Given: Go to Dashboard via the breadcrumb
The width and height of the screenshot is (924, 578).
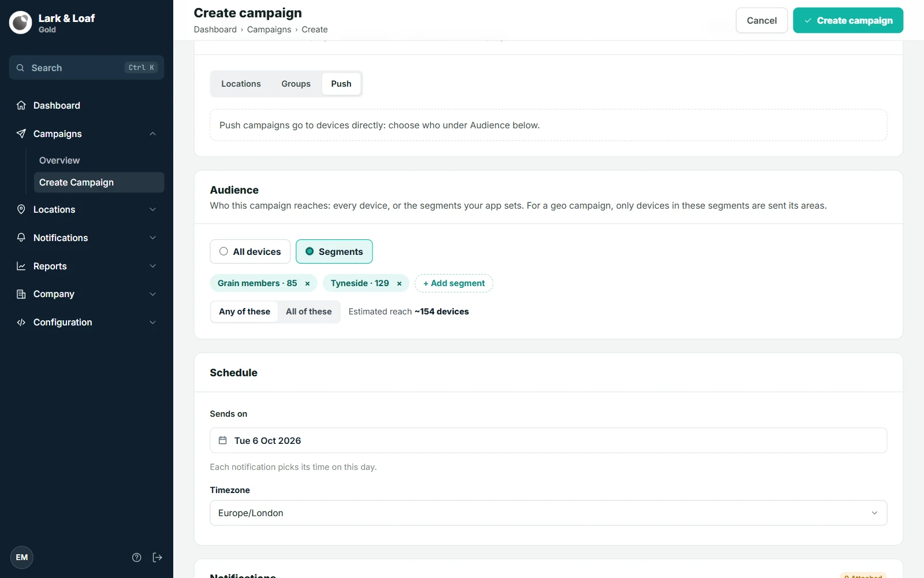Looking at the screenshot, I should [215, 29].
